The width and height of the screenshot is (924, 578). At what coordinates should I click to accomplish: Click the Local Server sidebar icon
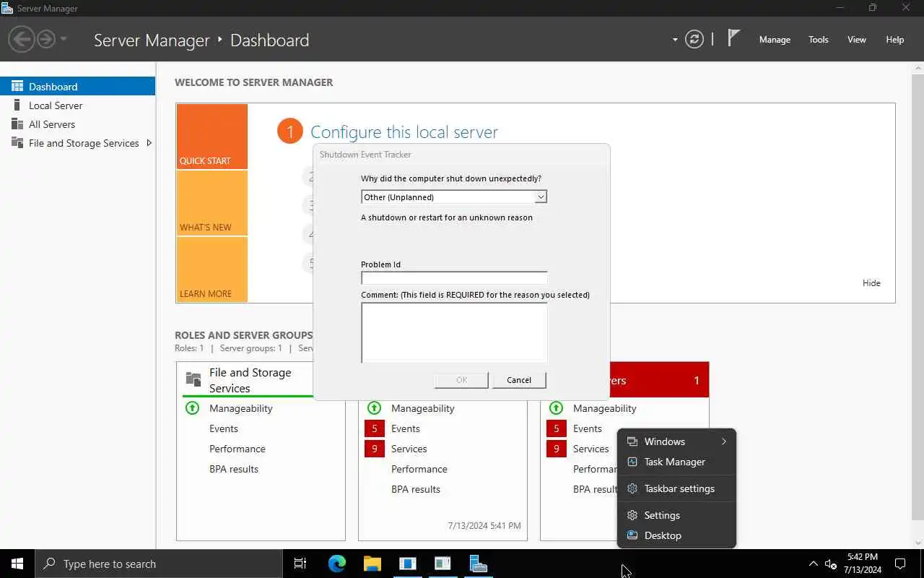coord(17,105)
